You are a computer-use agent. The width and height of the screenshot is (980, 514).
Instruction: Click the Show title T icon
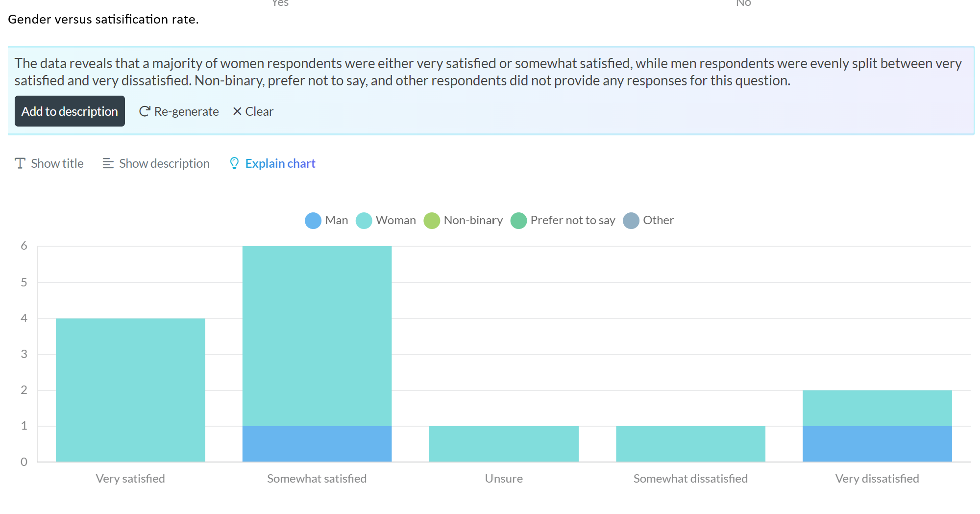pos(20,163)
